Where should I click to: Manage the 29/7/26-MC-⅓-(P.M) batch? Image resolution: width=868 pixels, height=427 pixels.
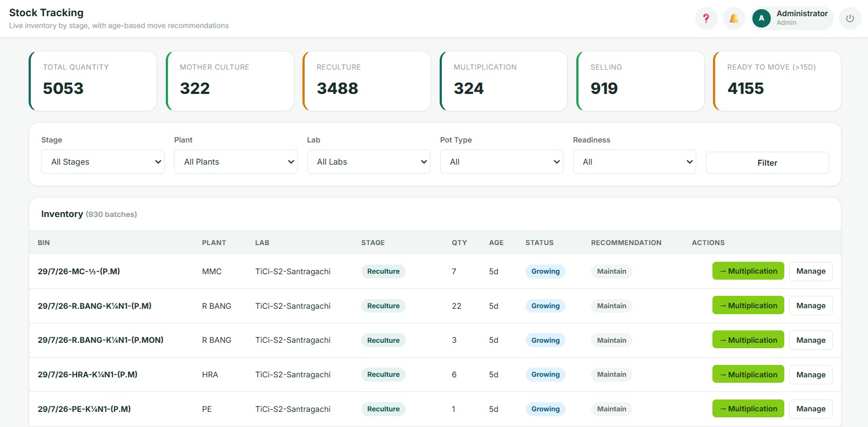[811, 271]
